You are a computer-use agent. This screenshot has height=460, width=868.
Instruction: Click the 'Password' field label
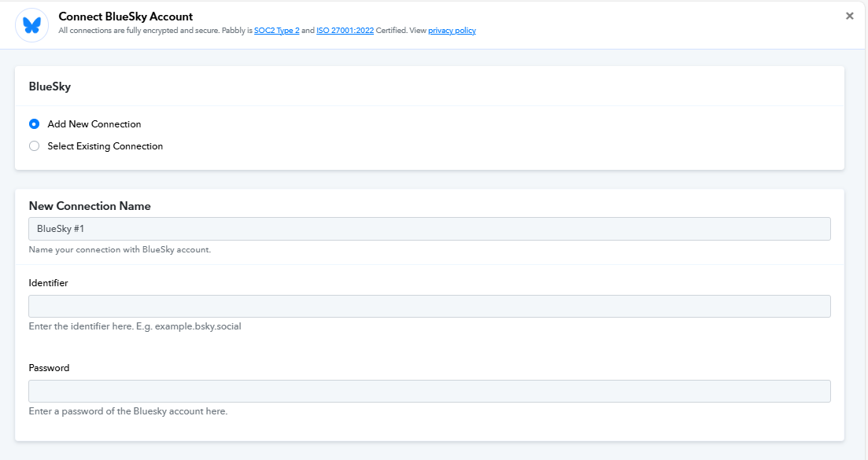pyautogui.click(x=49, y=368)
